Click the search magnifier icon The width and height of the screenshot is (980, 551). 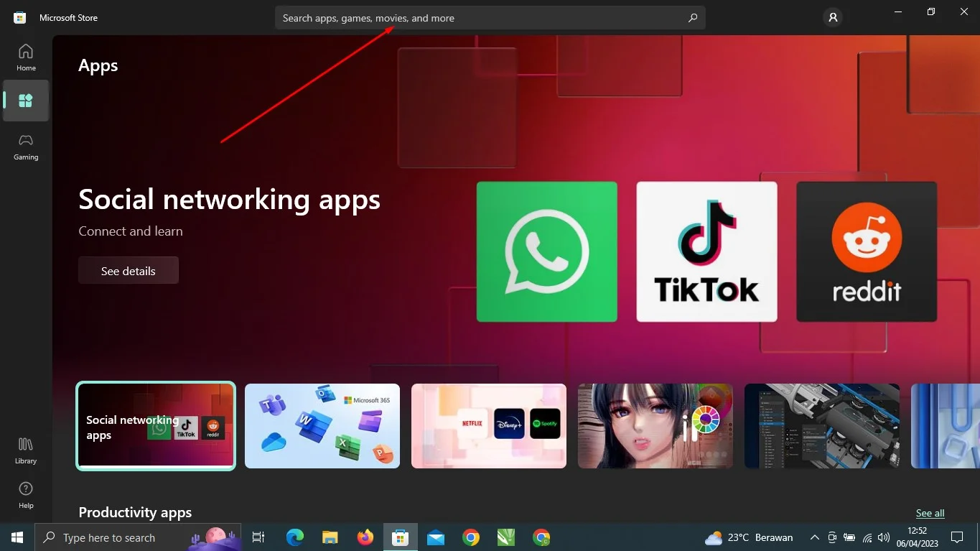click(x=693, y=18)
